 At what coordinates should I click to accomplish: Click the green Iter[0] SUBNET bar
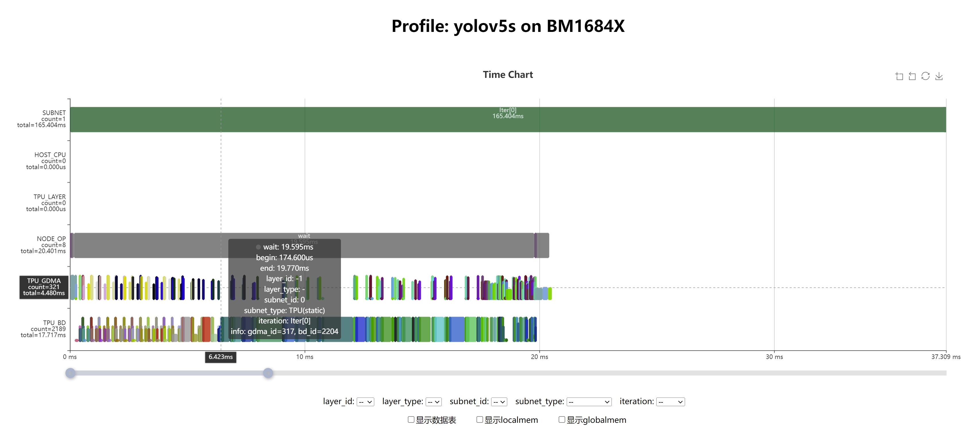click(x=508, y=120)
